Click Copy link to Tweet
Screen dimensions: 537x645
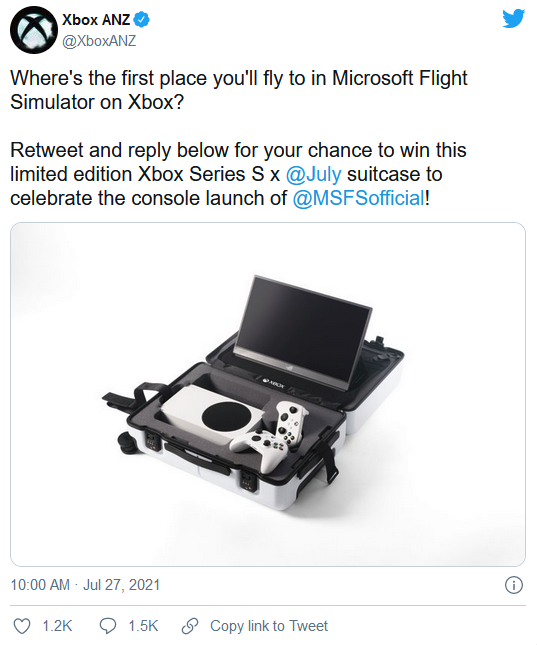tap(269, 626)
